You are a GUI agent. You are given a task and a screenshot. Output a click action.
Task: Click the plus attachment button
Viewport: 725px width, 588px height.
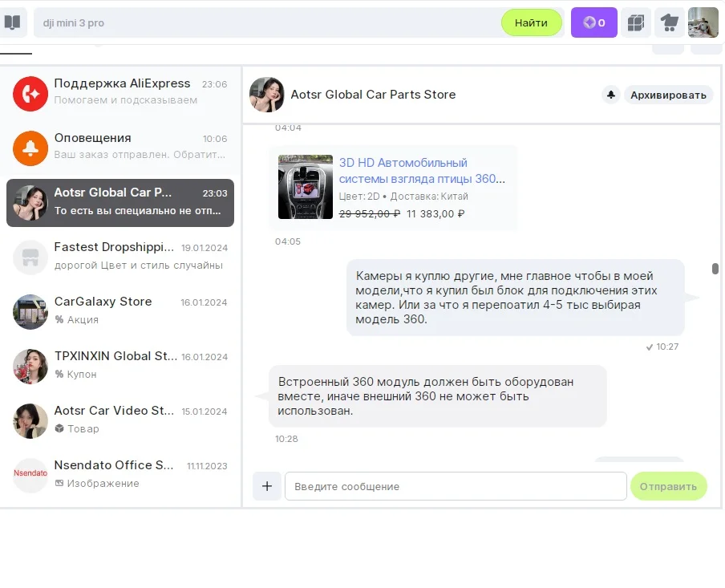[x=267, y=486]
